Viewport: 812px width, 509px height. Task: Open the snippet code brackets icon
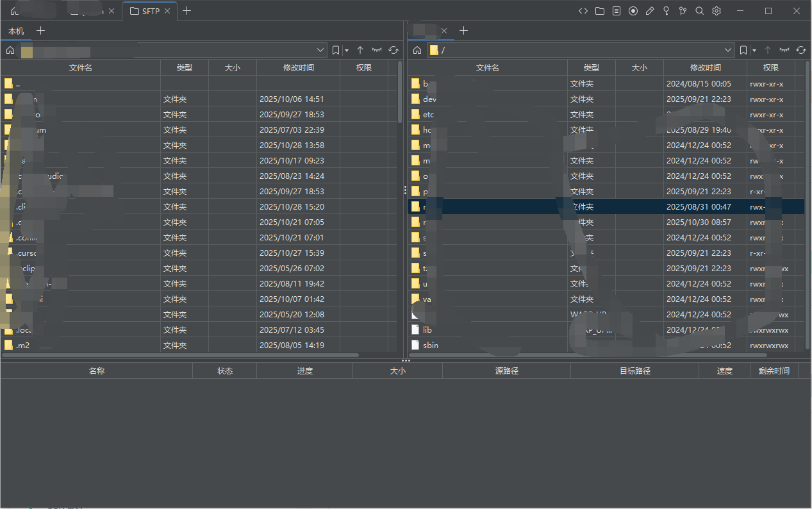pyautogui.click(x=583, y=11)
